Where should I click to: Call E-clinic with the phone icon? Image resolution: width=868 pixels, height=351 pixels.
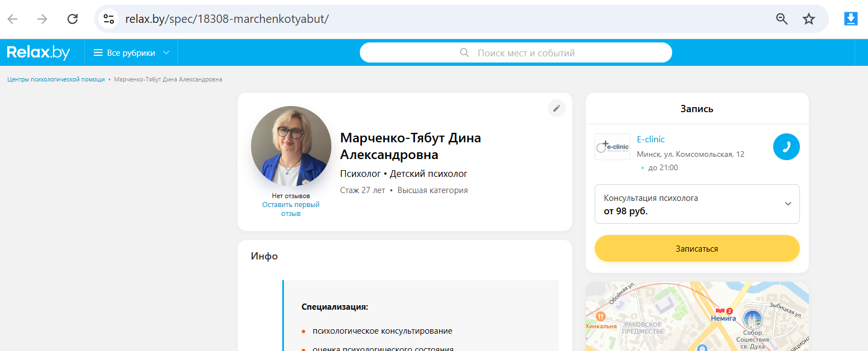click(x=787, y=147)
